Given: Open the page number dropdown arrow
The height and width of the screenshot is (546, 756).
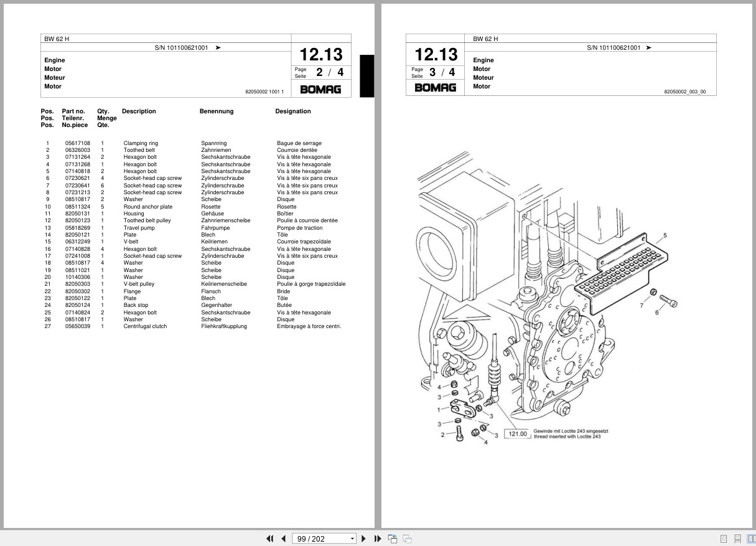Looking at the screenshot, I should tap(352, 539).
